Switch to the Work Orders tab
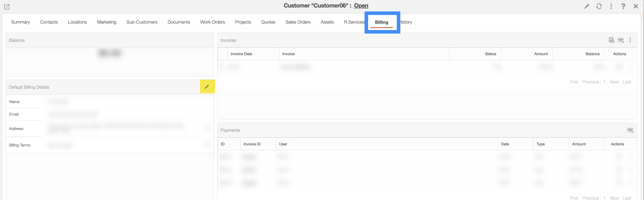Image resolution: width=644 pixels, height=200 pixels. (x=212, y=22)
